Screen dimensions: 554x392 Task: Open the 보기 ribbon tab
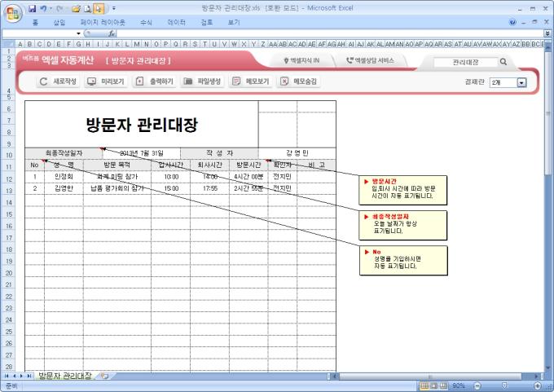pos(234,22)
